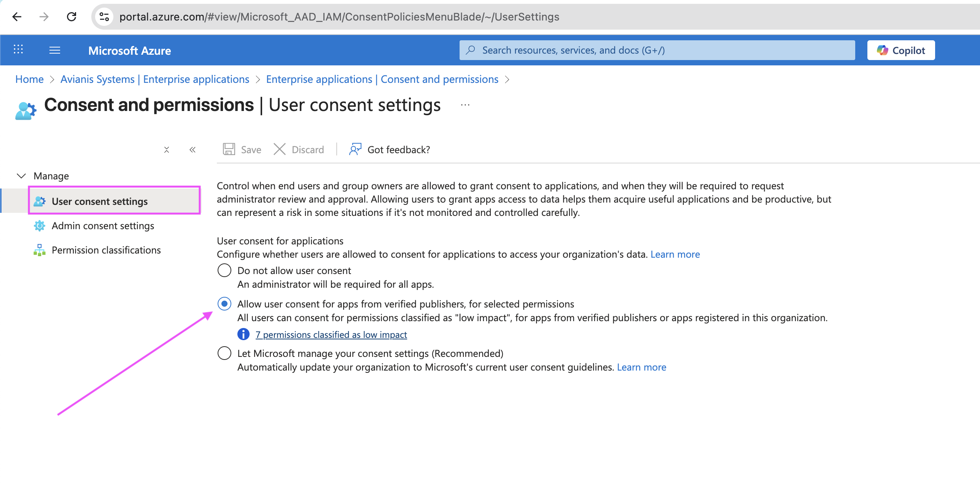Reload the Azure portal page
Screen dimensions: 980x488
(72, 17)
